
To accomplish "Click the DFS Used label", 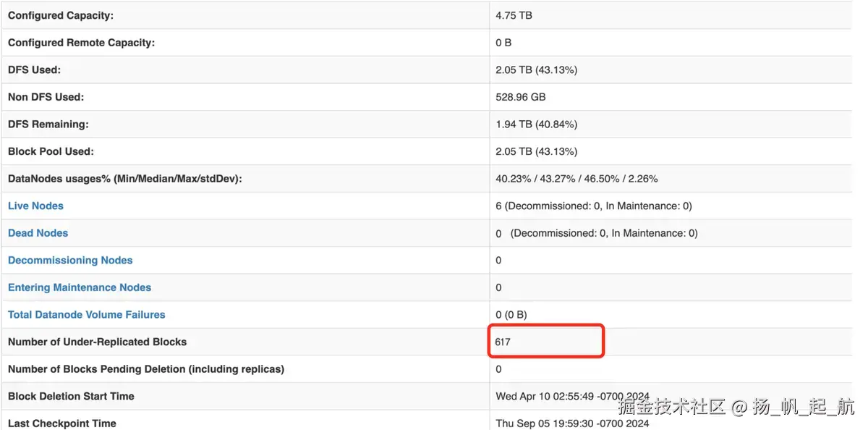I will (34, 70).
